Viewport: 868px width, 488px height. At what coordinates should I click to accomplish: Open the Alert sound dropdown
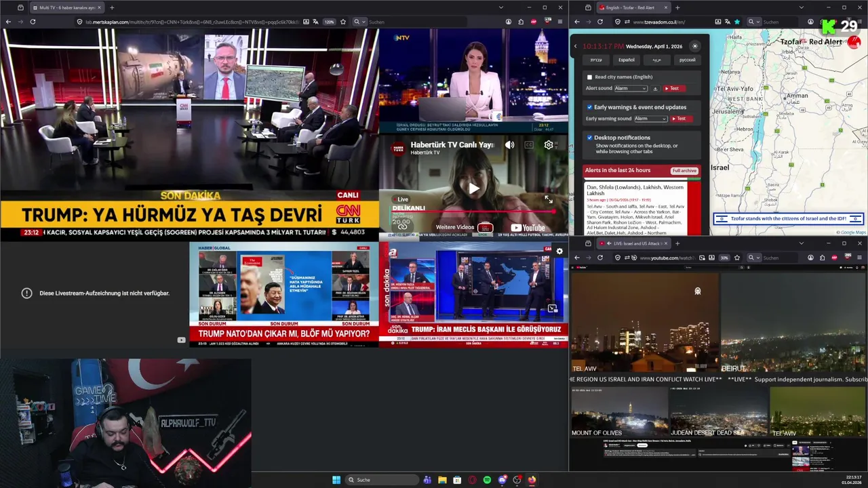coord(631,89)
